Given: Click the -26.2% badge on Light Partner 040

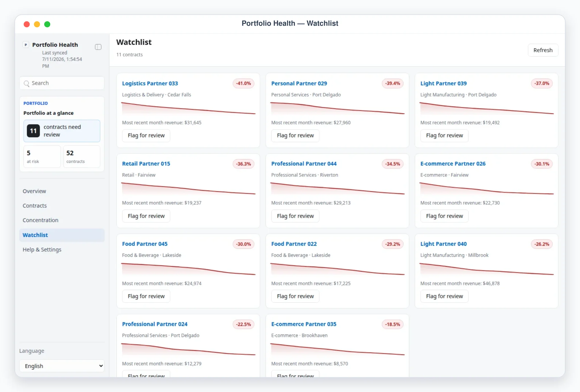Looking at the screenshot, I should coord(542,244).
